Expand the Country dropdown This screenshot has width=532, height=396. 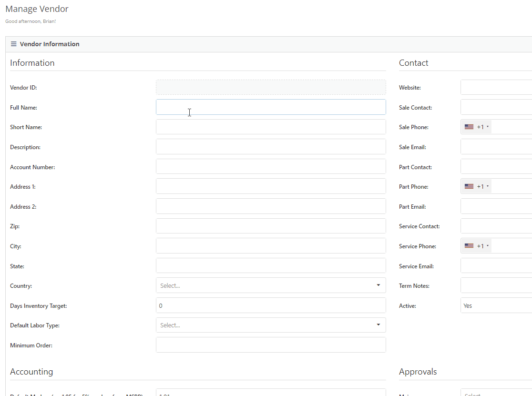click(271, 285)
